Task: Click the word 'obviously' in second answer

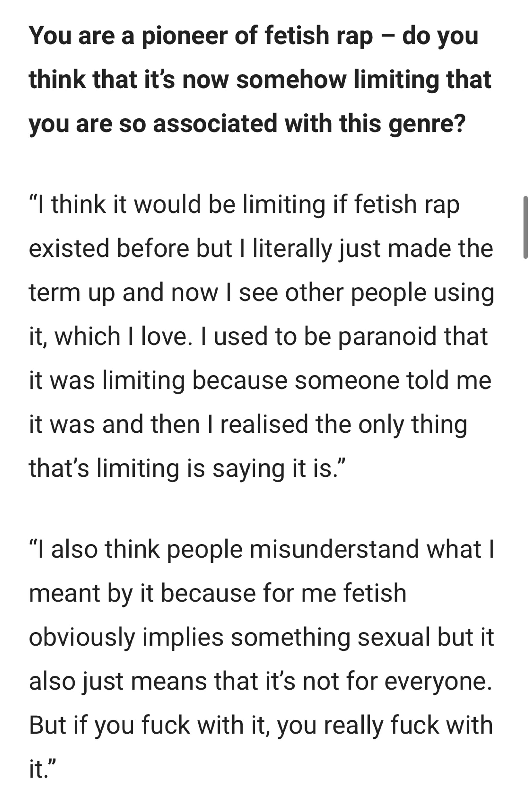Action: click(82, 637)
